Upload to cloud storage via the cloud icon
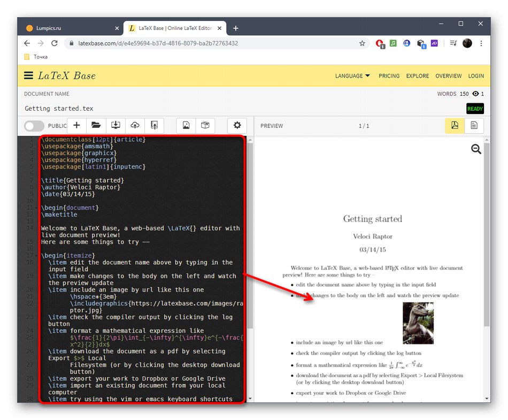Image resolution: width=508 pixels, height=420 pixels. pyautogui.click(x=135, y=125)
